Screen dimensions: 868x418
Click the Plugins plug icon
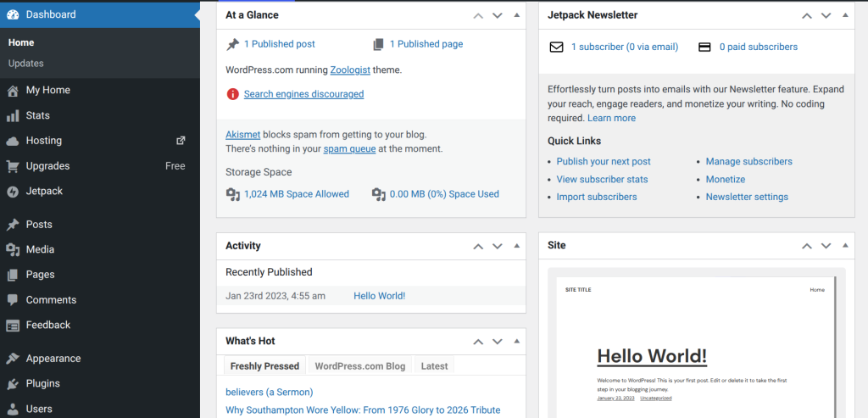pyautogui.click(x=13, y=384)
